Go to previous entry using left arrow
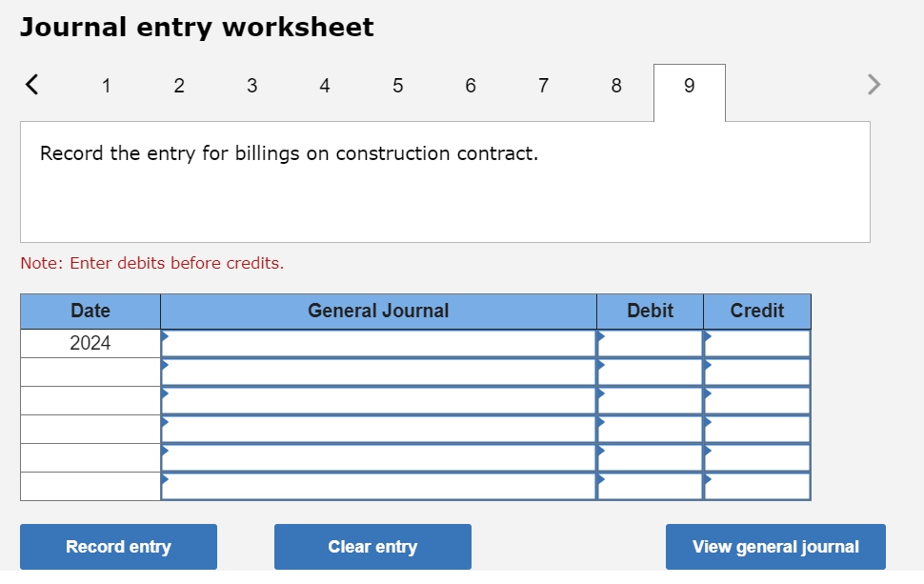The height and width of the screenshot is (584, 924). coord(31,84)
